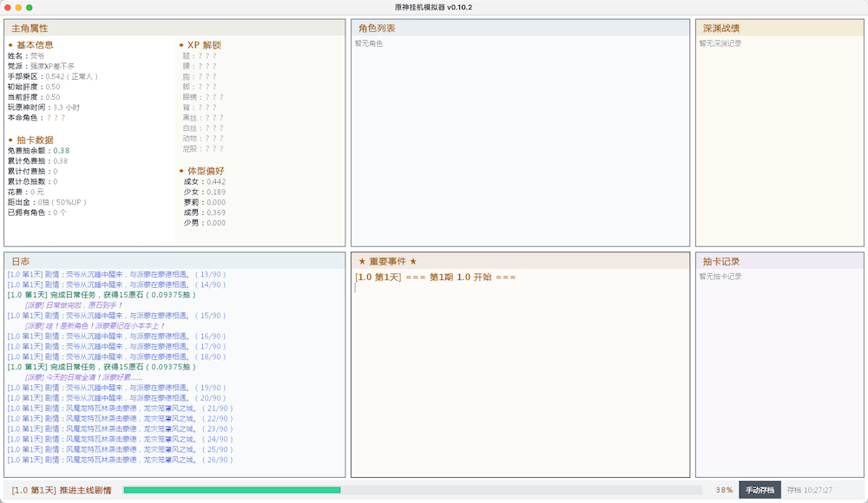Image resolution: width=868 pixels, height=503 pixels.
Task: Click the 玩原神时间 3.3 小时 row
Action: (43, 108)
